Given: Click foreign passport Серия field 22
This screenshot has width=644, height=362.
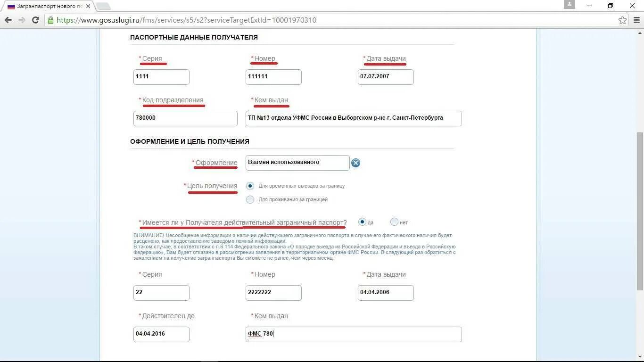Looking at the screenshot, I should pyautogui.click(x=161, y=293).
